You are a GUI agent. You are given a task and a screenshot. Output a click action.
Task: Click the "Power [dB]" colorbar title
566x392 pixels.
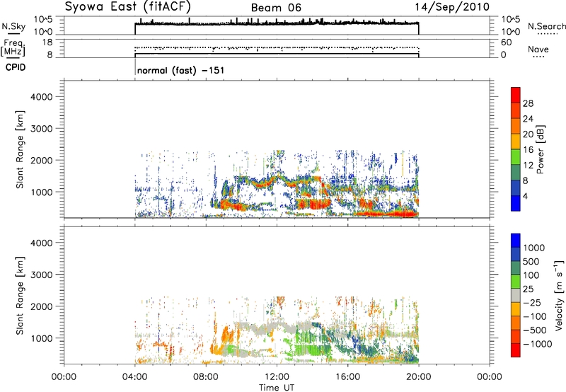[540, 149]
